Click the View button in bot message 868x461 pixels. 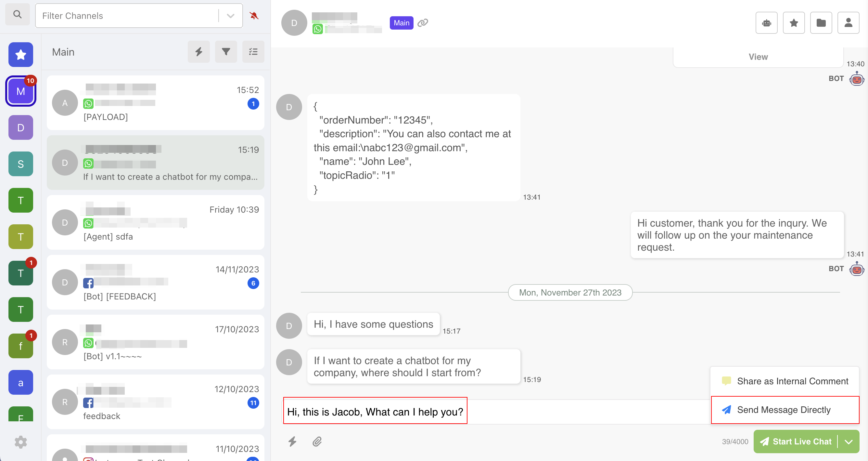tap(758, 57)
